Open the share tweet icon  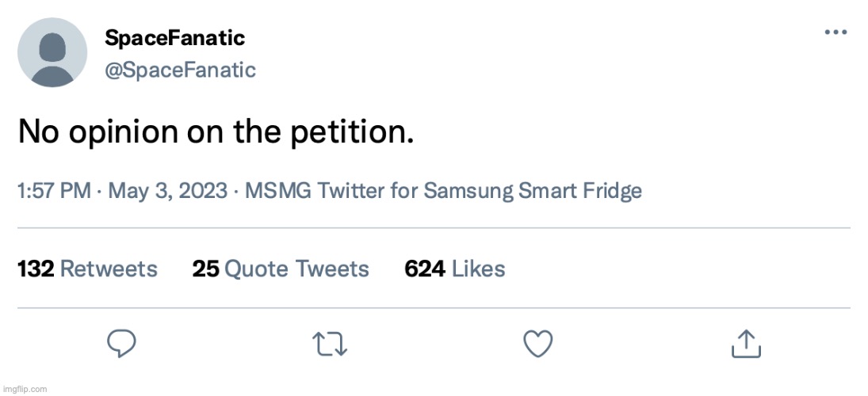(x=745, y=343)
